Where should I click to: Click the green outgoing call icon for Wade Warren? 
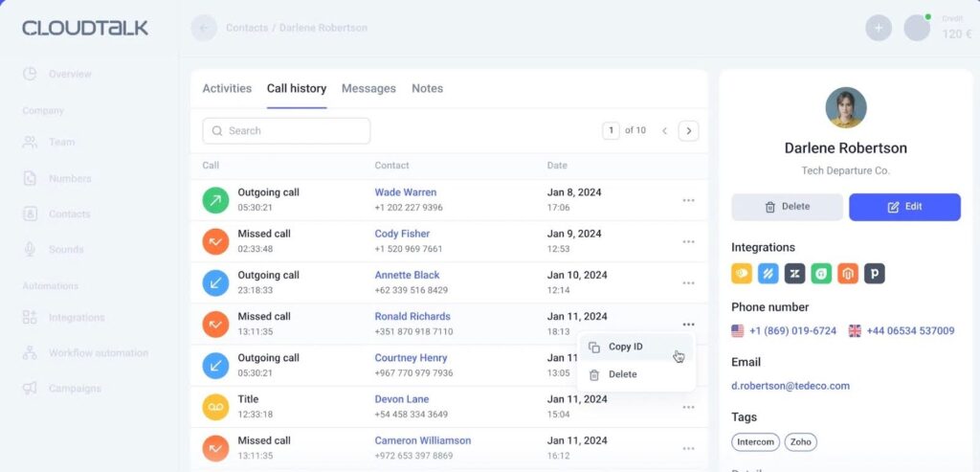(x=215, y=200)
